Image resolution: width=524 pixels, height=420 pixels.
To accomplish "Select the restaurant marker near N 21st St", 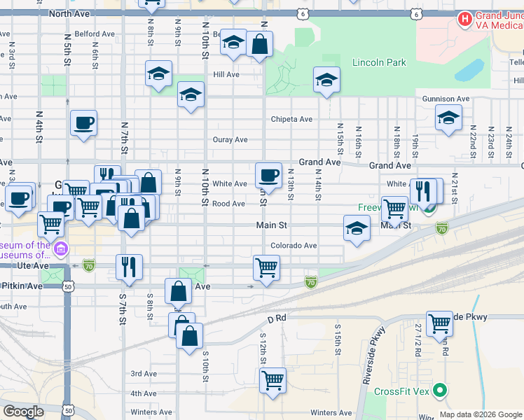I will (423, 192).
